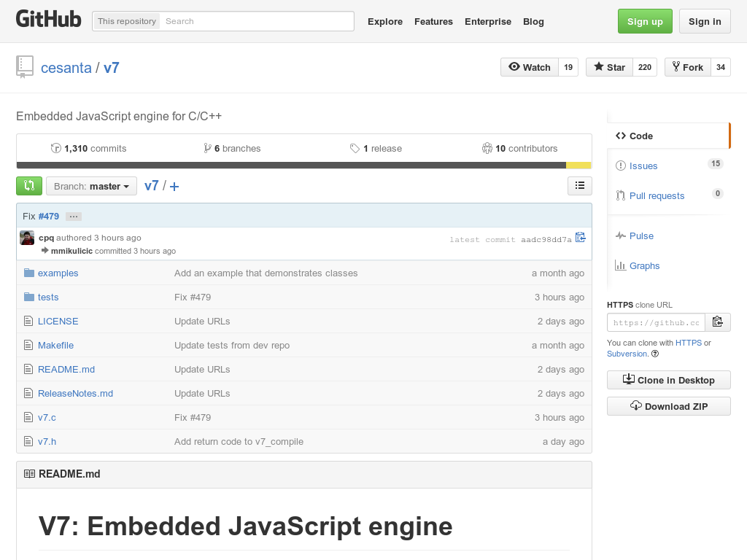Open the Blog menu item
The image size is (747, 560).
tap(533, 21)
